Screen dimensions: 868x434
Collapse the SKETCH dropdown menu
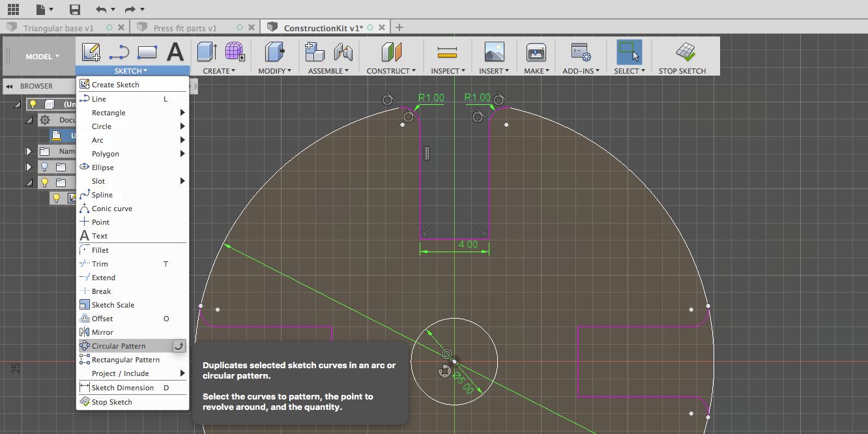click(131, 71)
